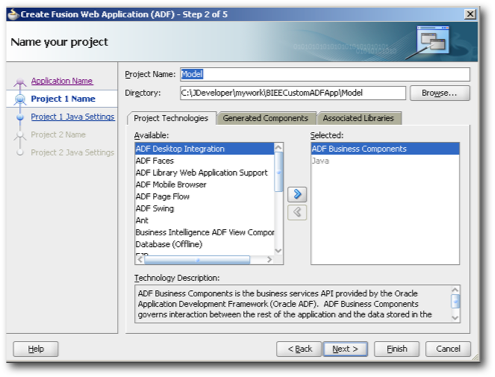Select ADF Business Components in Selected list
The image size is (495, 377).
coord(385,149)
